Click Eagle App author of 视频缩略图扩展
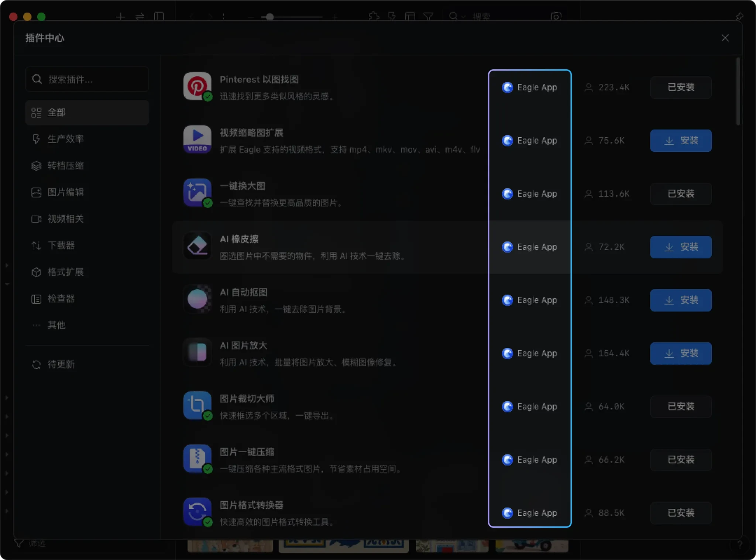This screenshot has width=756, height=560. (529, 141)
